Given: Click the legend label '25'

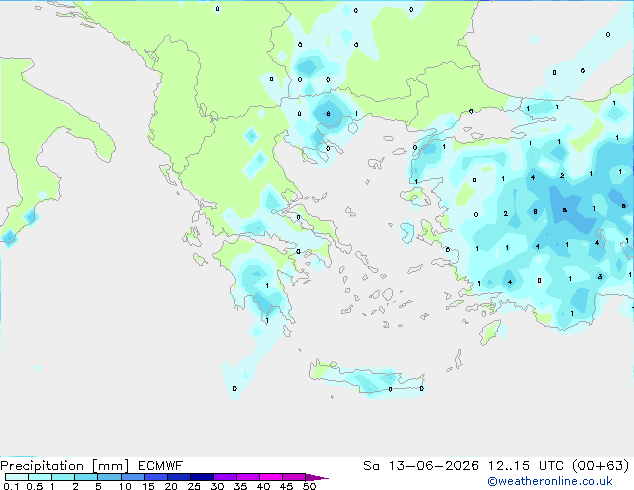Looking at the screenshot, I should [x=194, y=486].
